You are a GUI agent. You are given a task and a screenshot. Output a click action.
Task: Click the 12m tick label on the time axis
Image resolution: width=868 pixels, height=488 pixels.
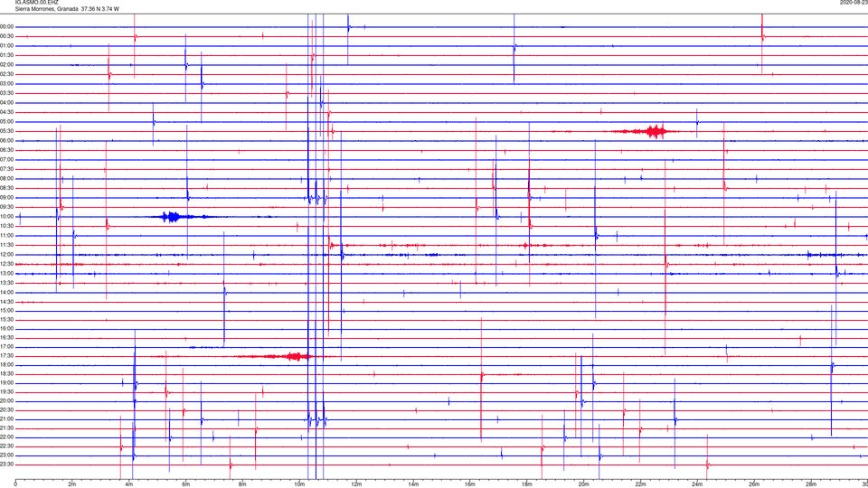[356, 484]
